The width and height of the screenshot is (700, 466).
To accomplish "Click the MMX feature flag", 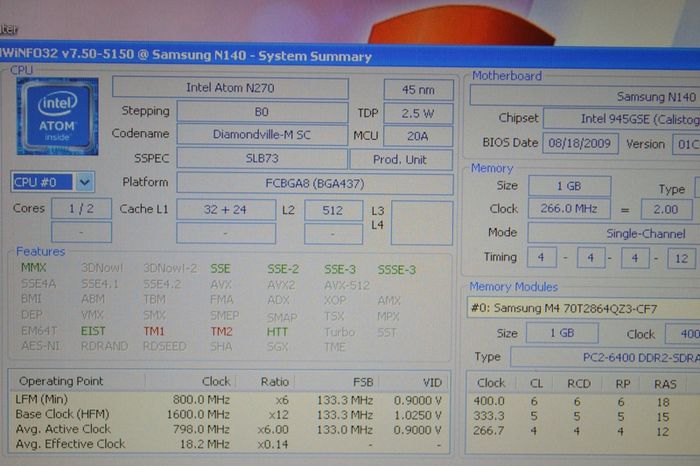I will point(33,267).
